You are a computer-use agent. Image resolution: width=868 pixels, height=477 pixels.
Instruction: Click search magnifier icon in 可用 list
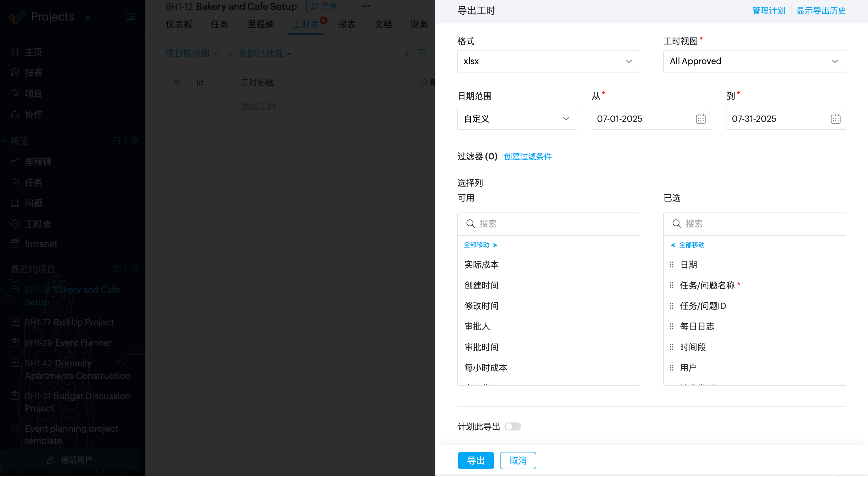point(471,224)
